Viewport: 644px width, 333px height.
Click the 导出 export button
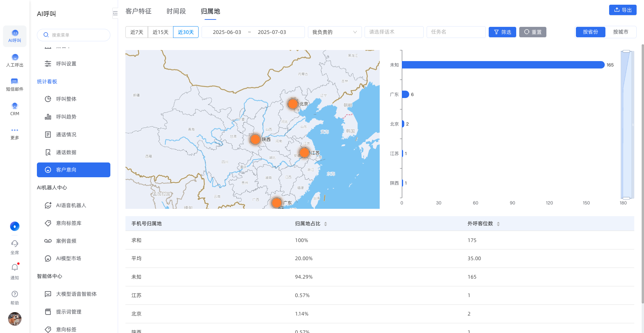(x=623, y=10)
